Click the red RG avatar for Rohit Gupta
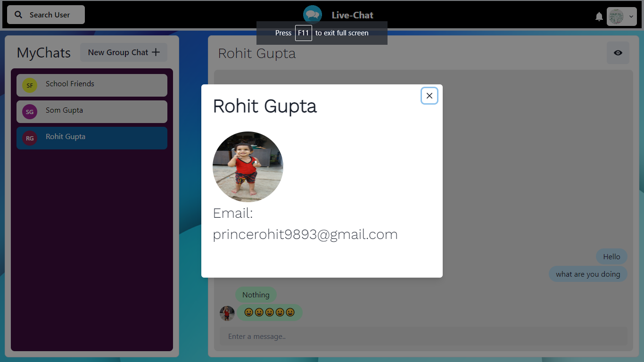The width and height of the screenshot is (644, 362). tap(29, 138)
